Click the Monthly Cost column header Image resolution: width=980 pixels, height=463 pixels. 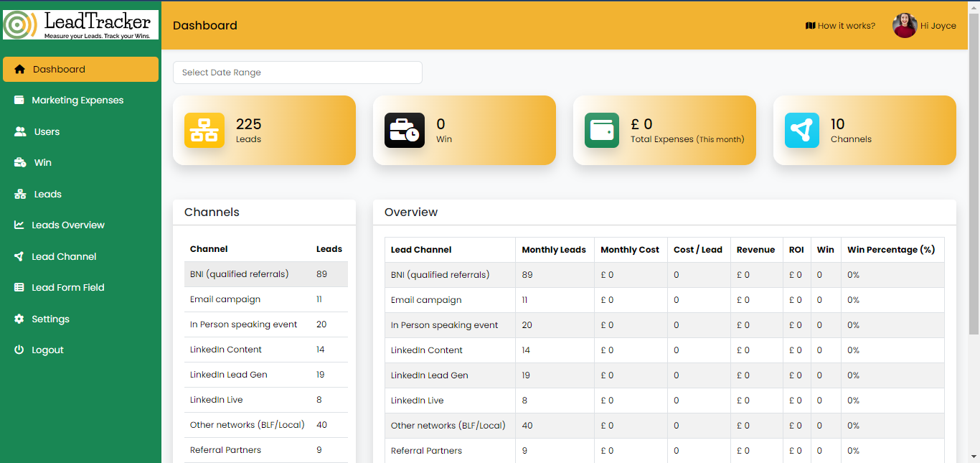(630, 250)
